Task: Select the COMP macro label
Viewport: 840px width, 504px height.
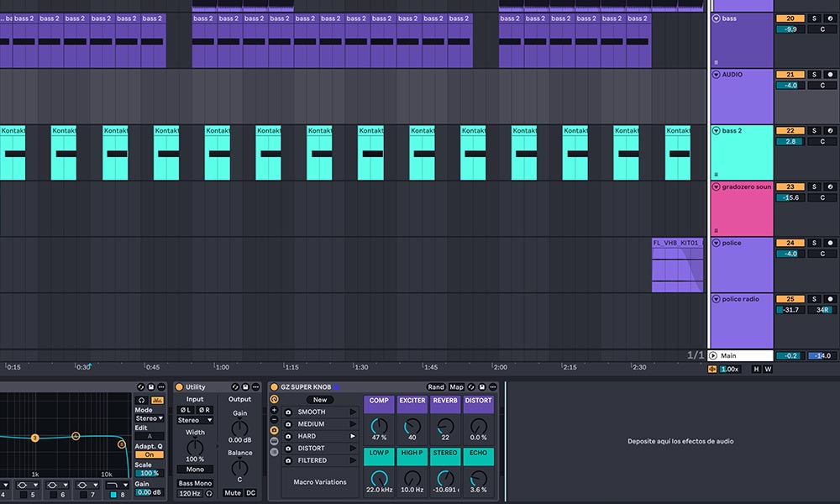Action: [379, 401]
